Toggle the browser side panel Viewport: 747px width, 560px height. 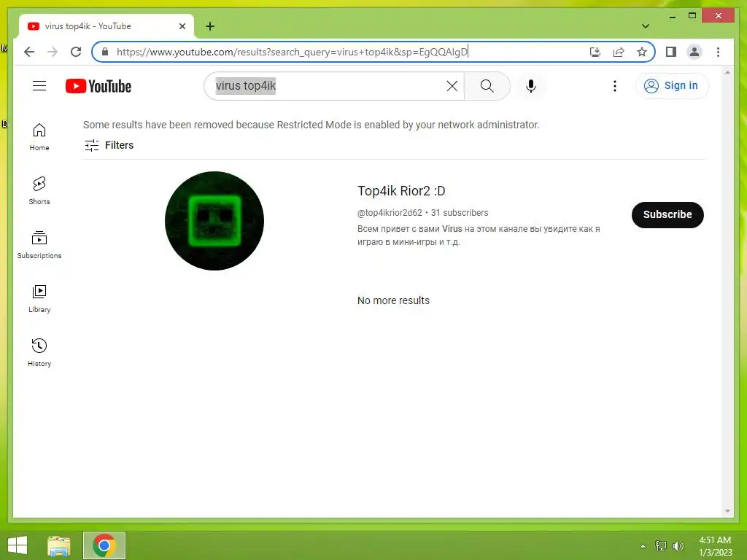pos(671,52)
